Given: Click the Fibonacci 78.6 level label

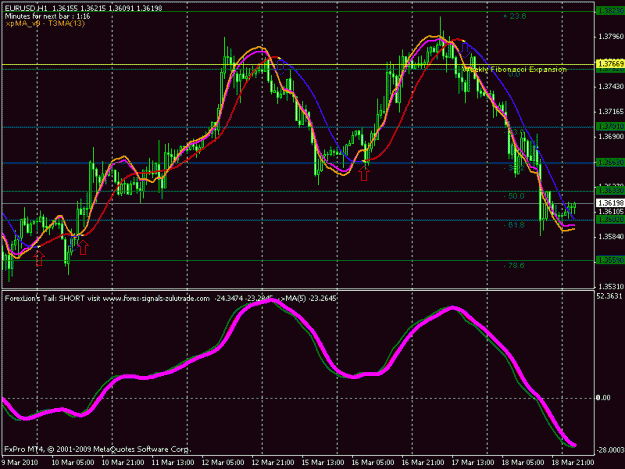Looking at the screenshot, I should coord(514,265).
